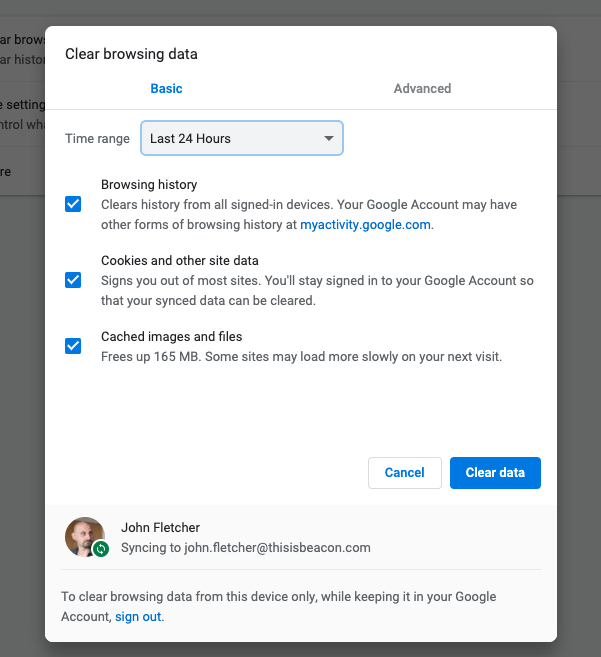Switch to the Basic tab
Screen dimensions: 601x657
pos(166,89)
